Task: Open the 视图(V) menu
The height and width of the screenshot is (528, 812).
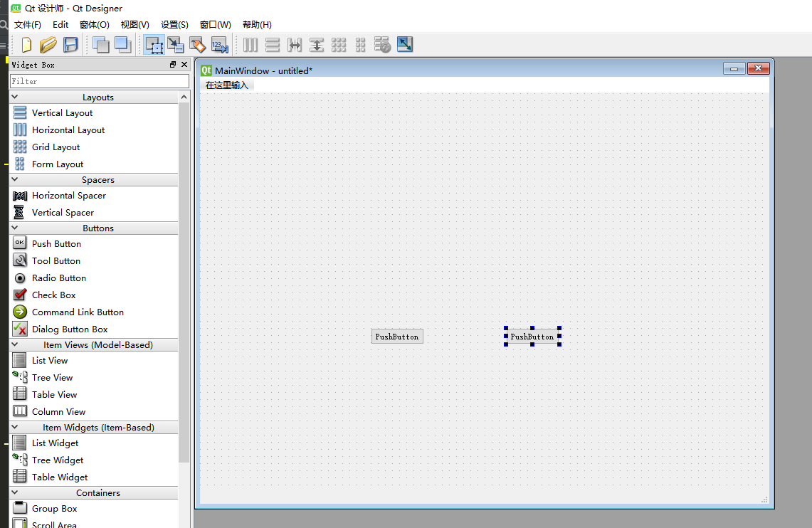Action: 135,25
